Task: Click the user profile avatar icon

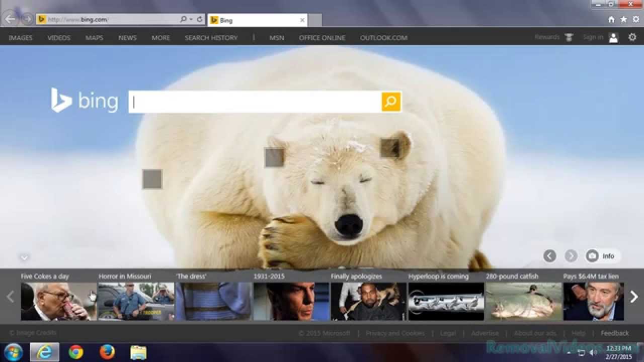Action: [613, 38]
